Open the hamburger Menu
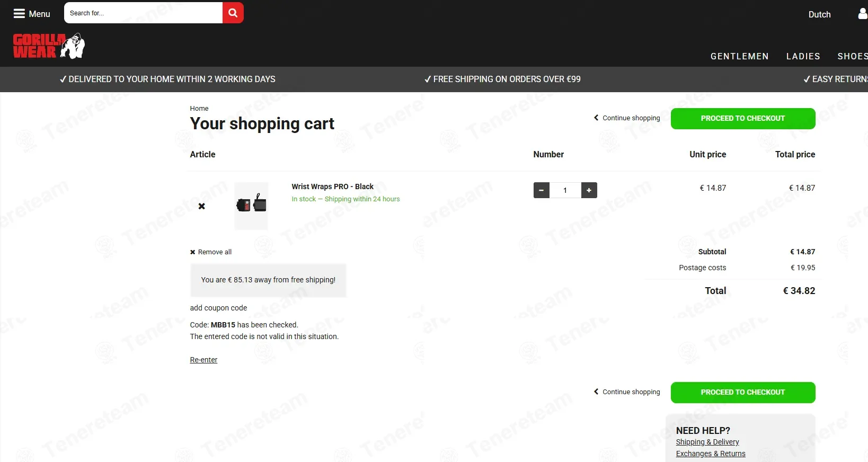This screenshot has height=462, width=868. [32, 14]
